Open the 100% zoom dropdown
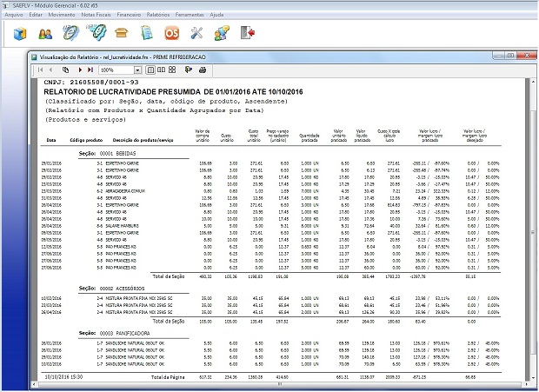Viewport: 539px width, 392px height. 139,69
